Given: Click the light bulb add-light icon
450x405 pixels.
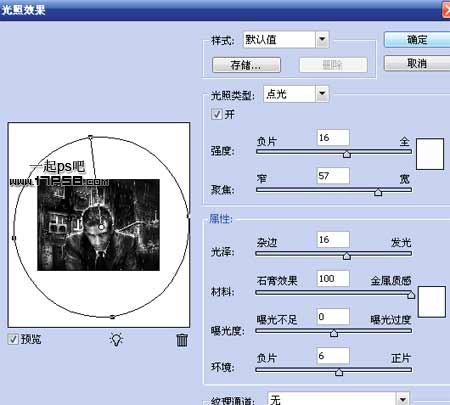Looking at the screenshot, I should pos(116,339).
